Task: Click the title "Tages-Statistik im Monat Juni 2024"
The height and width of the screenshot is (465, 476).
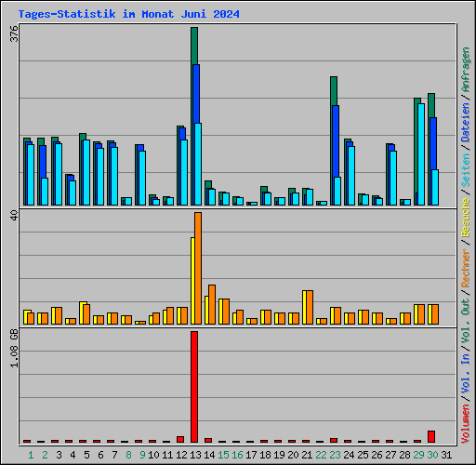Action: [128, 14]
